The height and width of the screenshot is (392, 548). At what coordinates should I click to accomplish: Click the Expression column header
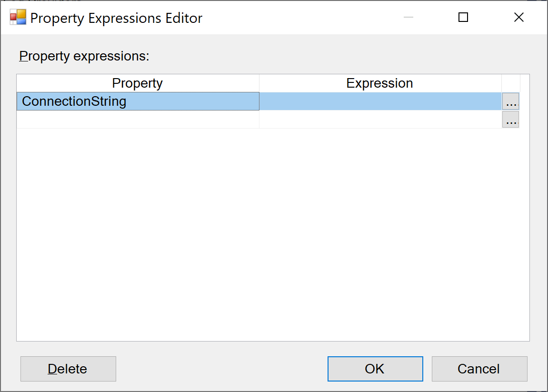[x=379, y=83]
